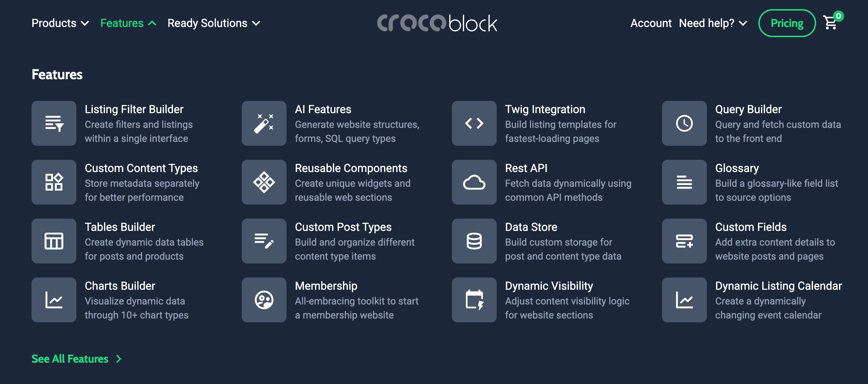The height and width of the screenshot is (384, 868).
Task: Open the Account menu
Action: click(x=651, y=23)
